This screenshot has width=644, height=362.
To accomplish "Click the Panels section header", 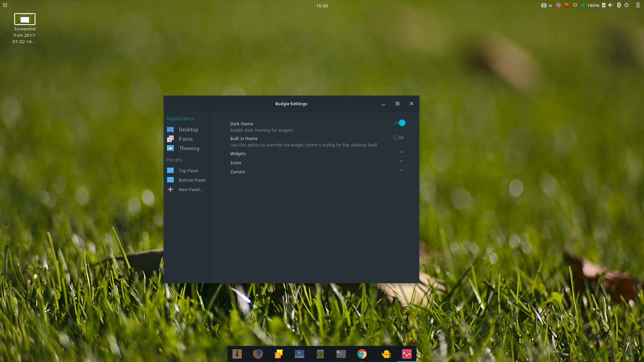I will 174,160.
